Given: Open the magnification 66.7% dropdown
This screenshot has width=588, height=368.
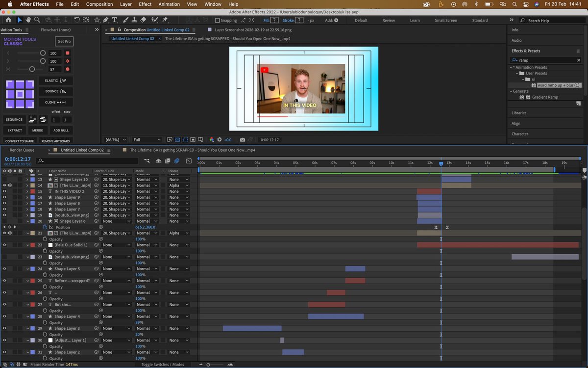Looking at the screenshot, I should point(116,140).
